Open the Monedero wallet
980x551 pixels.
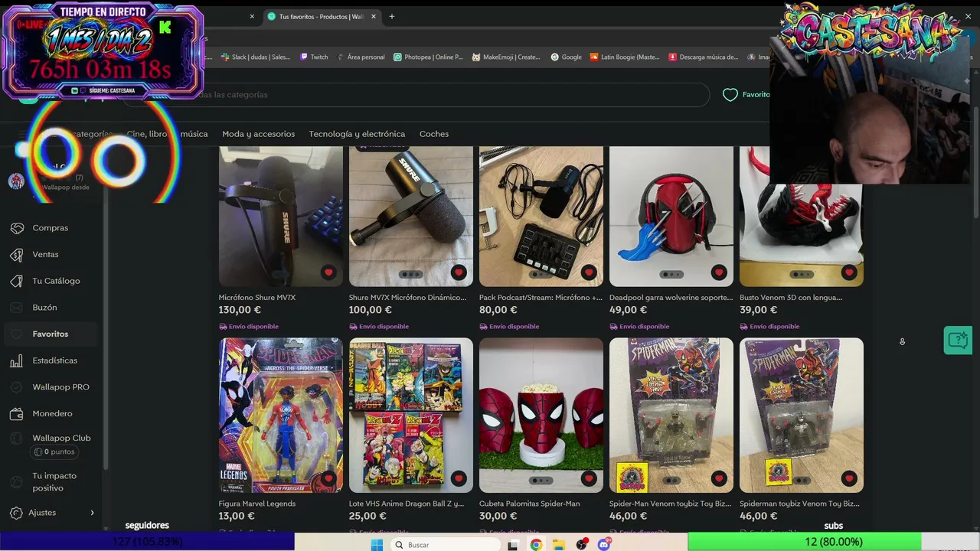pos(52,413)
